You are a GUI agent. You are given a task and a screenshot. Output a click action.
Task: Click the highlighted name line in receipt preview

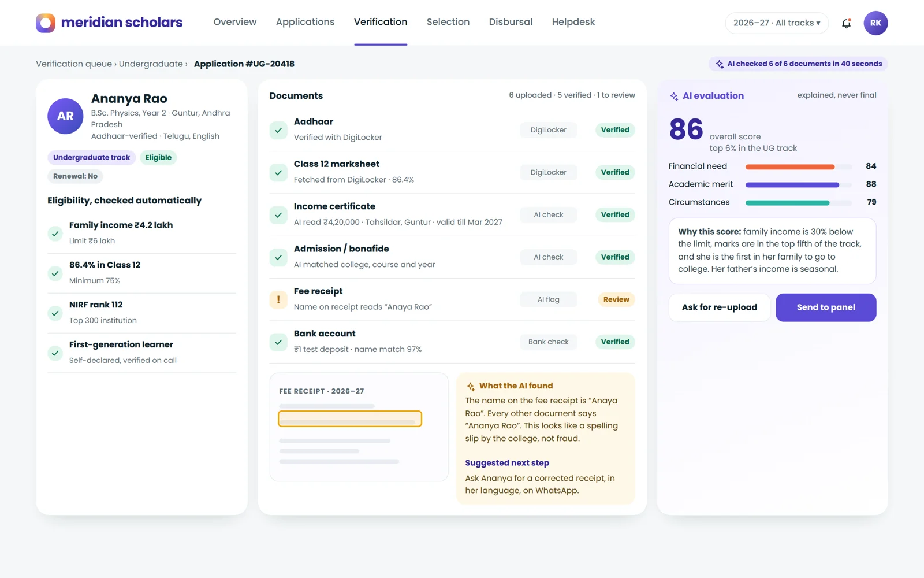click(350, 419)
